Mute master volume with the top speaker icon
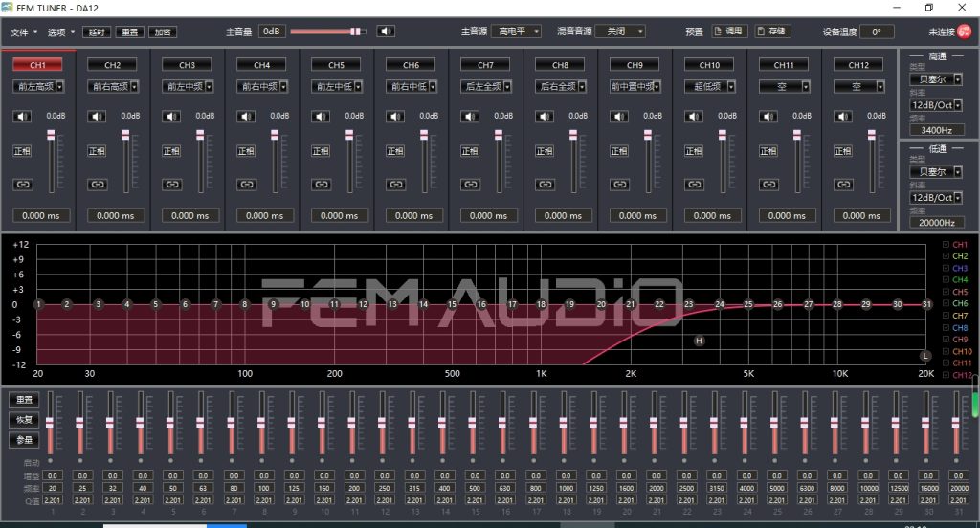Screen dimensions: 980x528 click(x=386, y=32)
